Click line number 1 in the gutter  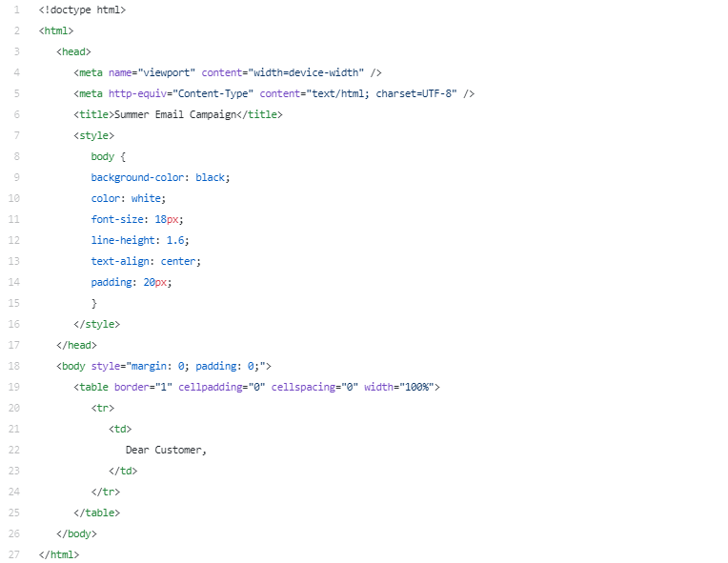pyautogui.click(x=17, y=10)
